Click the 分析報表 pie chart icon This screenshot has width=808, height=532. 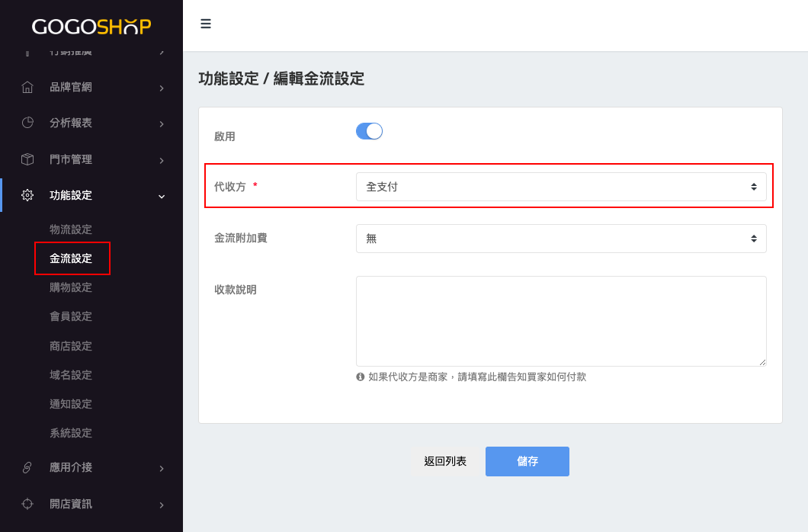pyautogui.click(x=27, y=123)
